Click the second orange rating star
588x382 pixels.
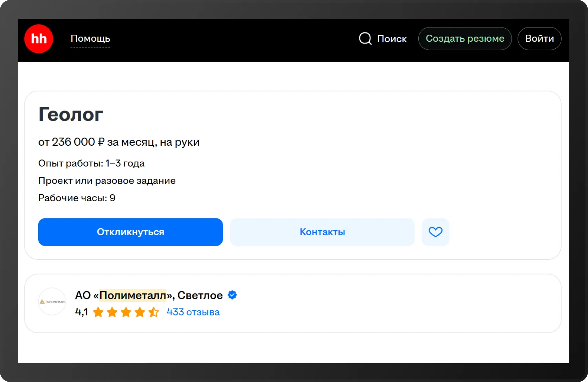pos(112,312)
